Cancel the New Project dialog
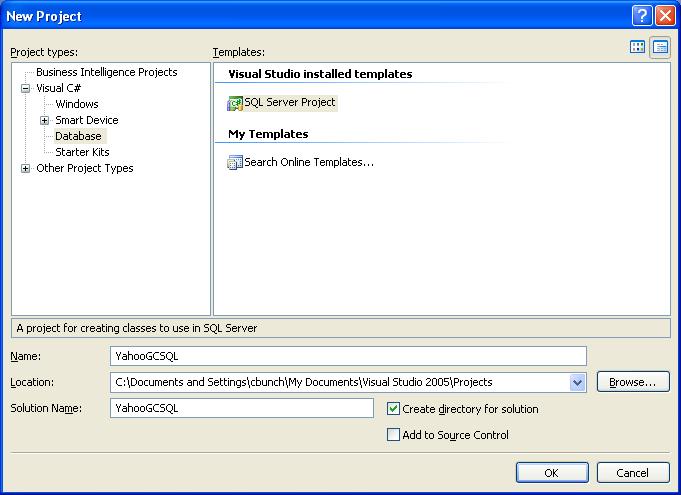This screenshot has width=681, height=495. click(632, 473)
